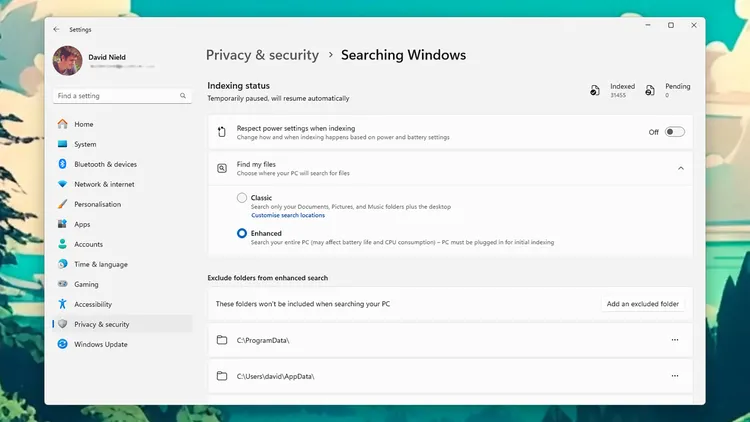Viewport: 750px width, 422px height.
Task: Open the Gaming icon in sidebar
Action: 63,284
